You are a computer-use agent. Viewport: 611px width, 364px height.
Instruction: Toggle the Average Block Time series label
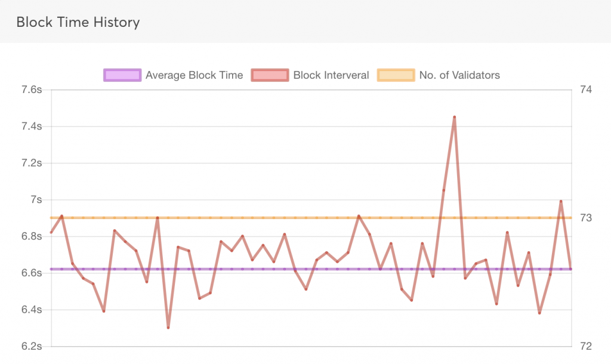(x=194, y=75)
